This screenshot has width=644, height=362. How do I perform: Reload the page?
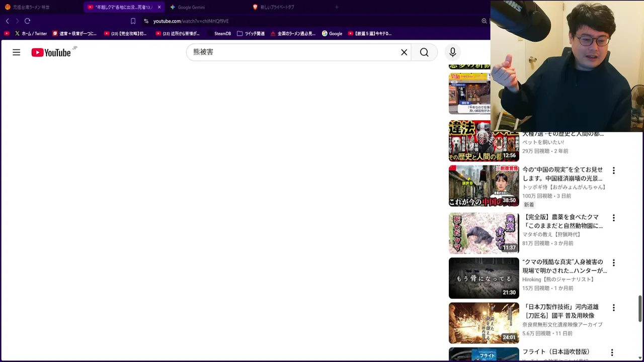(28, 21)
